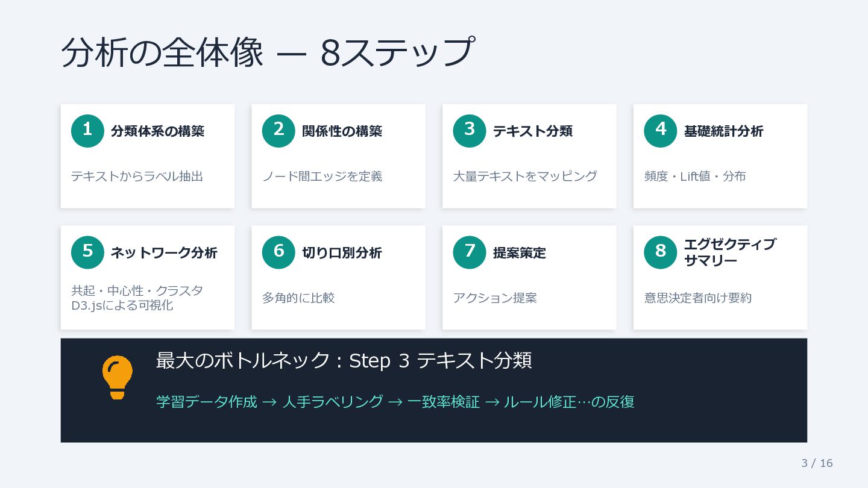Click the step 1 number circle

pos(87,131)
